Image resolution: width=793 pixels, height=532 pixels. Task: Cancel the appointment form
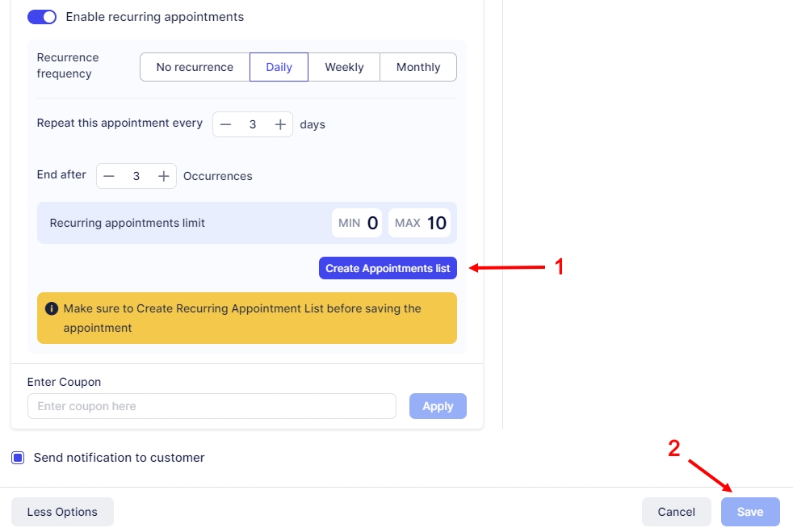tap(676, 512)
